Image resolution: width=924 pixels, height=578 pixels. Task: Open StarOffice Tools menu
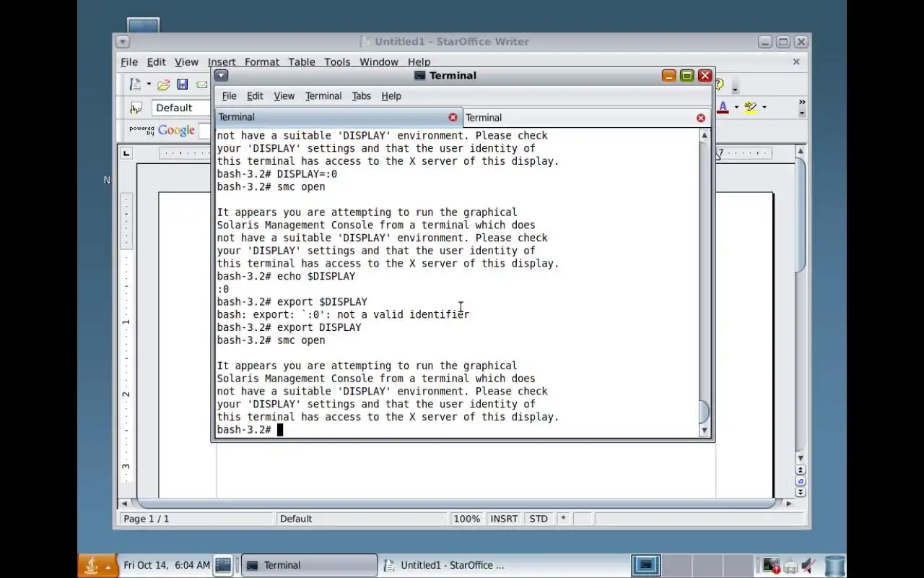pos(337,62)
